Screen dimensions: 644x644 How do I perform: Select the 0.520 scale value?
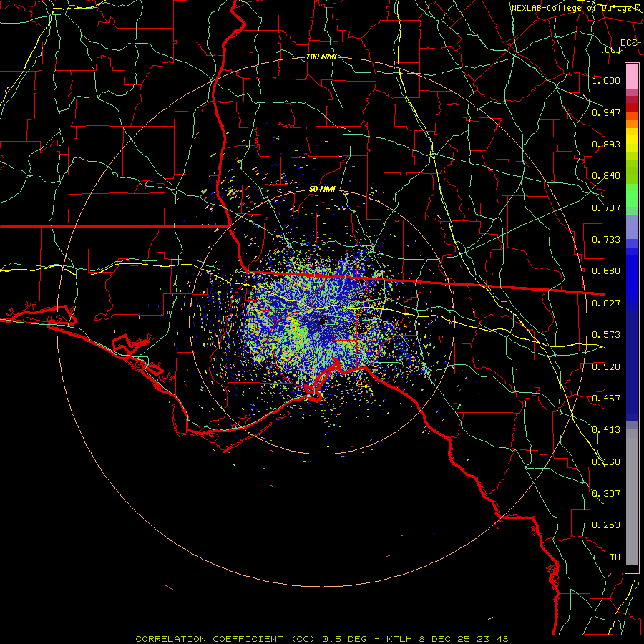606,367
